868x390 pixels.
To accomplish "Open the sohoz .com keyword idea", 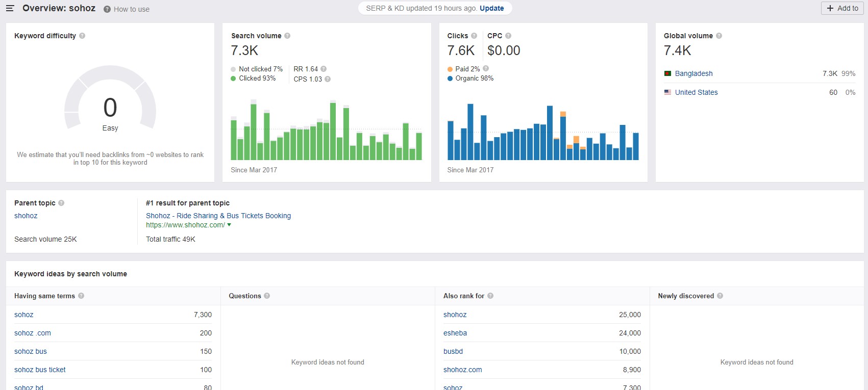I will (x=33, y=333).
